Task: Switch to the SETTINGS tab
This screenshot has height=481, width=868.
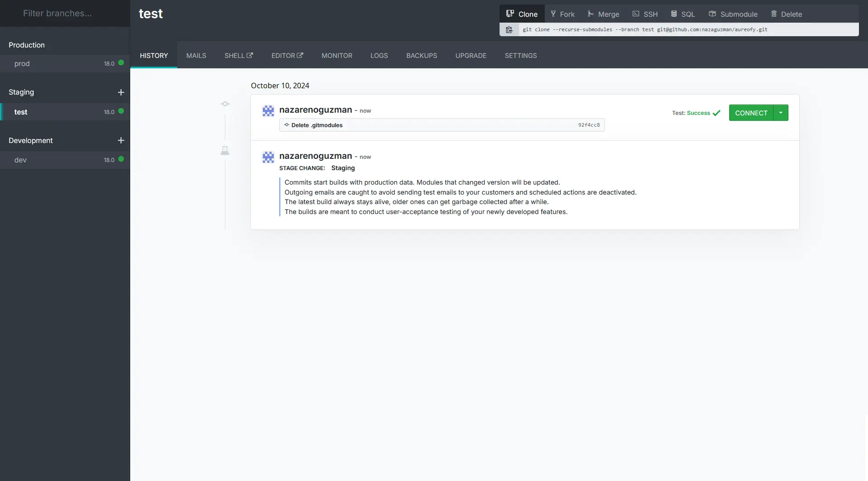Action: pyautogui.click(x=521, y=56)
